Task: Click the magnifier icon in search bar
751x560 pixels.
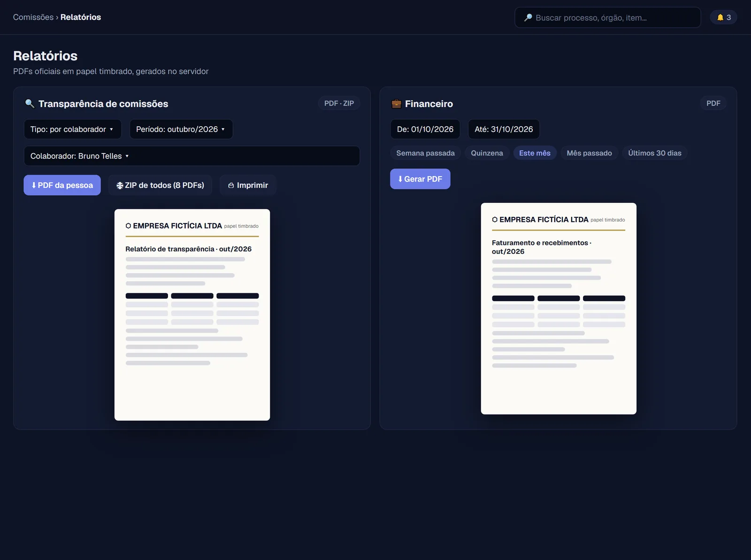Action: coord(528,17)
